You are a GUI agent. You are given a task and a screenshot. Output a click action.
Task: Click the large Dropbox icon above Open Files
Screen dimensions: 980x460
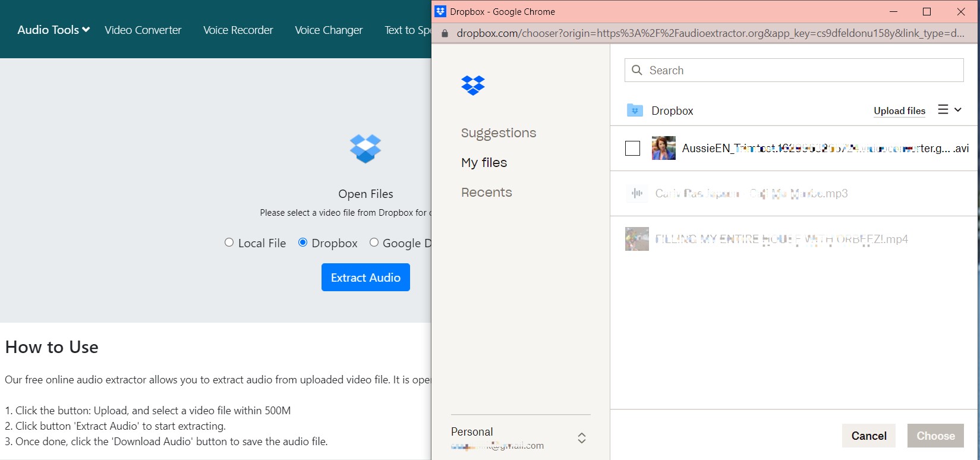point(365,149)
